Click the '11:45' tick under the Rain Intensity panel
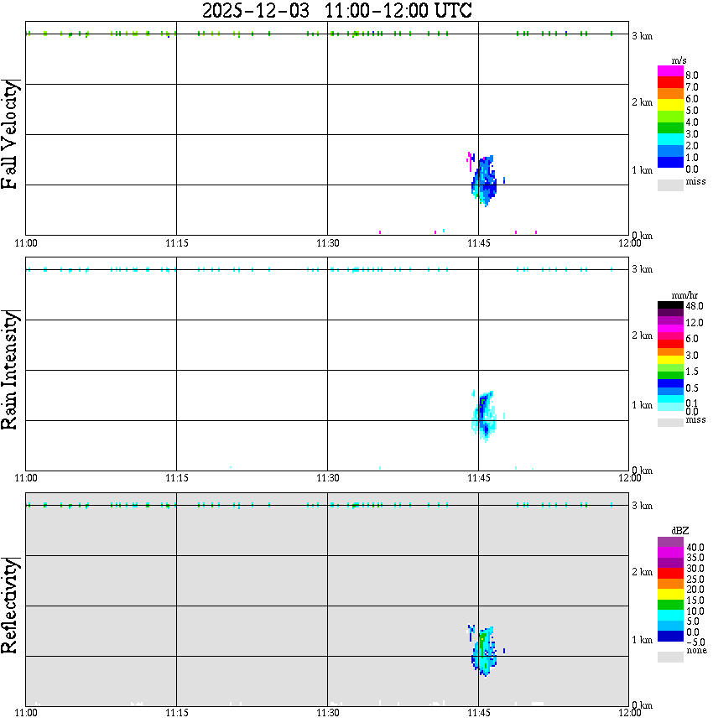The height and width of the screenshot is (728, 713). point(479,478)
